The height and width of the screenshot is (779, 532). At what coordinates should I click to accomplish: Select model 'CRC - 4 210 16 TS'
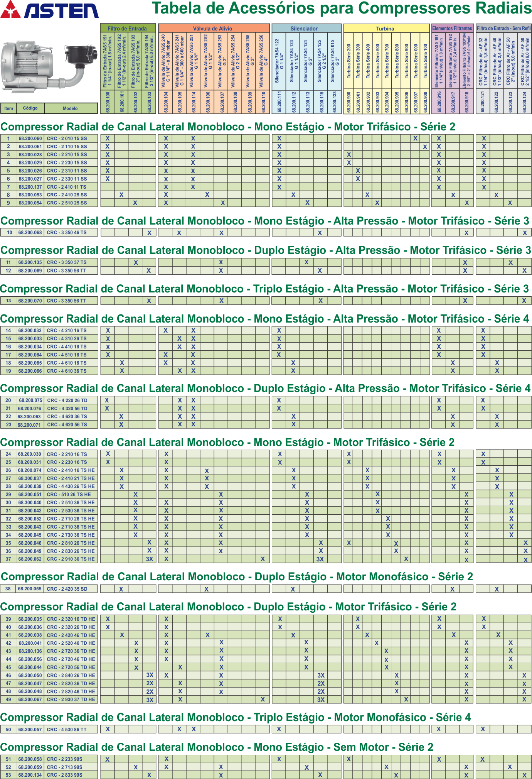[x=67, y=331]
